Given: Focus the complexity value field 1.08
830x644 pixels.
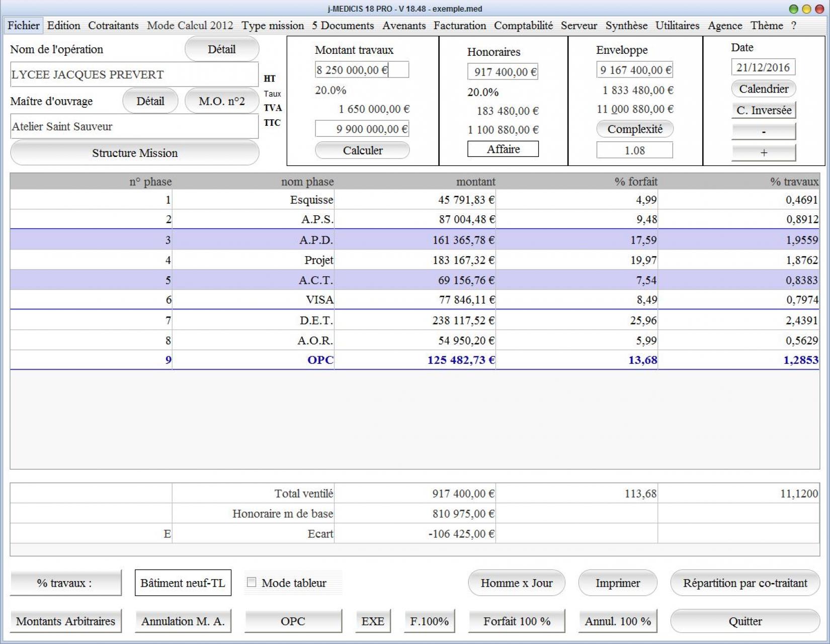Looking at the screenshot, I should pos(635,150).
